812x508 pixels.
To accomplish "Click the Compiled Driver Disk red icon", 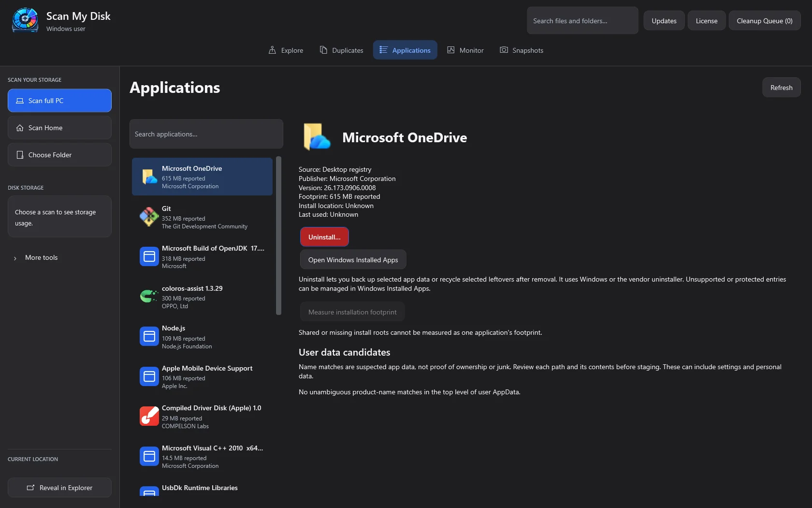I will pyautogui.click(x=149, y=416).
